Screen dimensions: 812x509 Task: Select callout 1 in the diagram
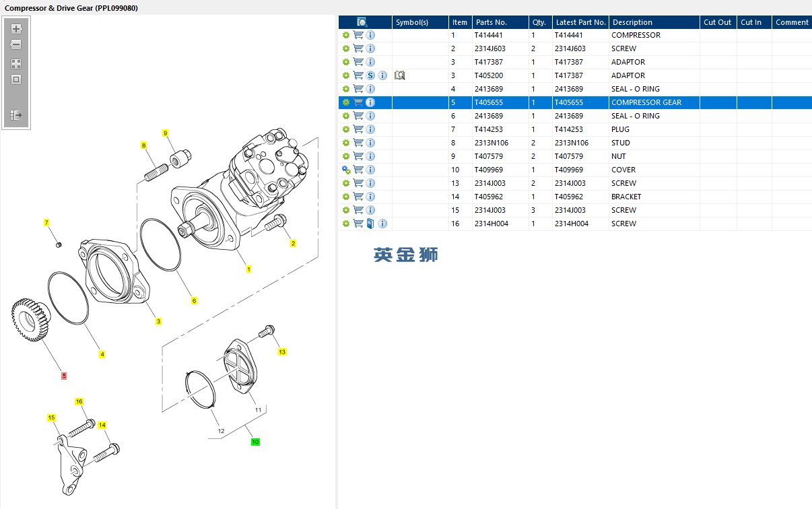click(x=248, y=269)
